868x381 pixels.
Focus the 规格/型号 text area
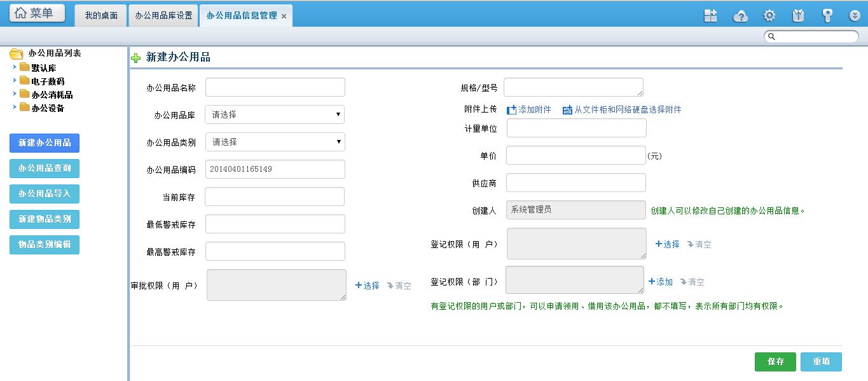pyautogui.click(x=574, y=87)
